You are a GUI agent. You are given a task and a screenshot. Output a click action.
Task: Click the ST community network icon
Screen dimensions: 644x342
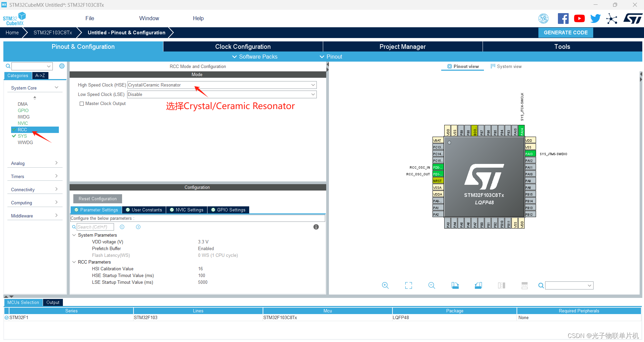pyautogui.click(x=612, y=19)
